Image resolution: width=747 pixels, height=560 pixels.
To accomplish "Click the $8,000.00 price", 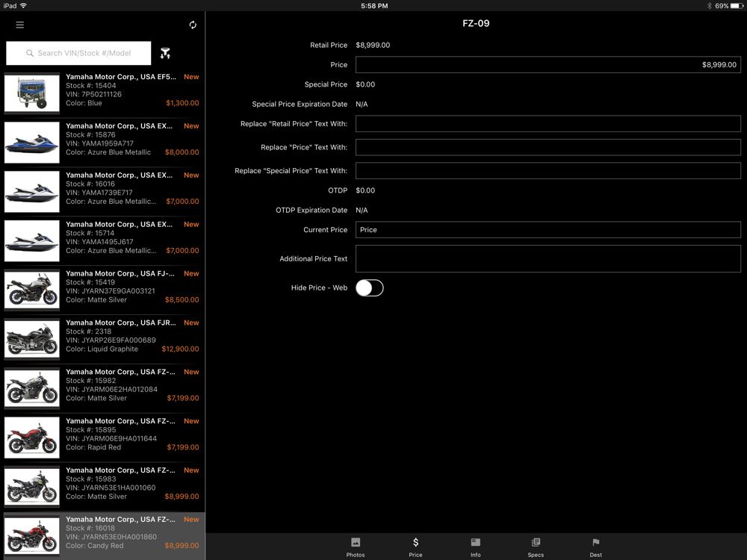I will 182,152.
